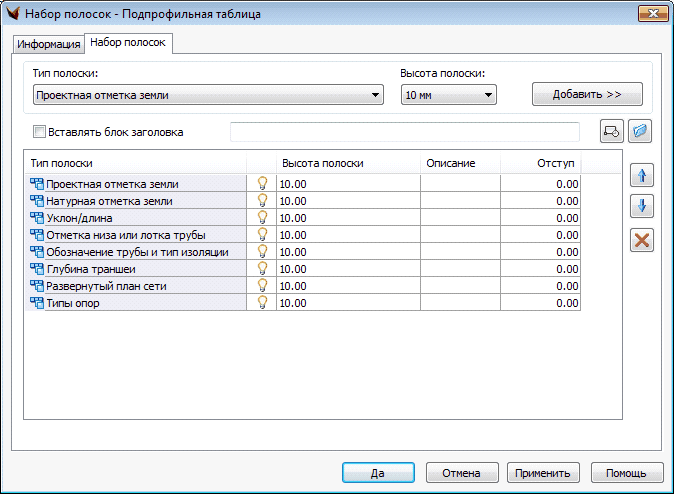This screenshot has height=494, width=674.
Task: Click the move strip down arrow icon
Action: click(641, 207)
